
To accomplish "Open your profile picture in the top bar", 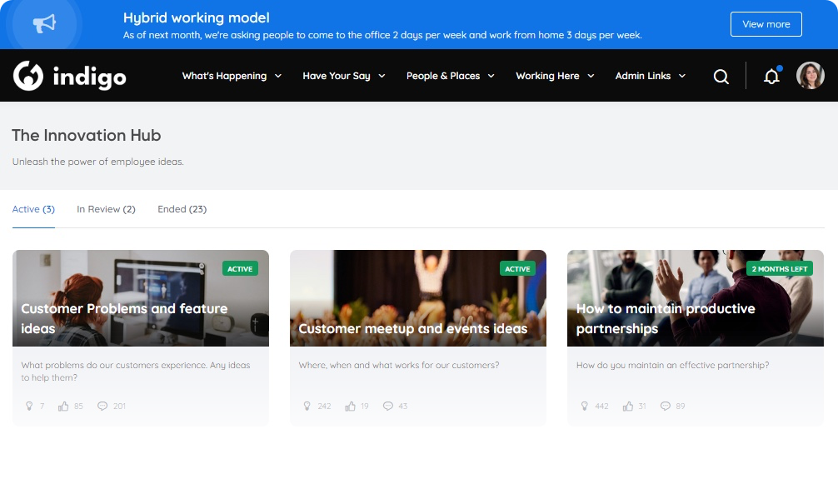I will pos(810,75).
